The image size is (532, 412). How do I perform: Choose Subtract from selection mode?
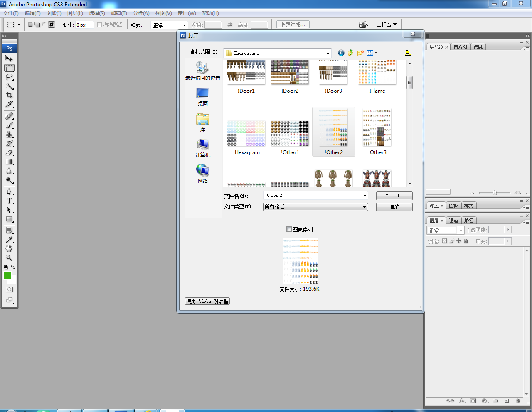coord(44,25)
